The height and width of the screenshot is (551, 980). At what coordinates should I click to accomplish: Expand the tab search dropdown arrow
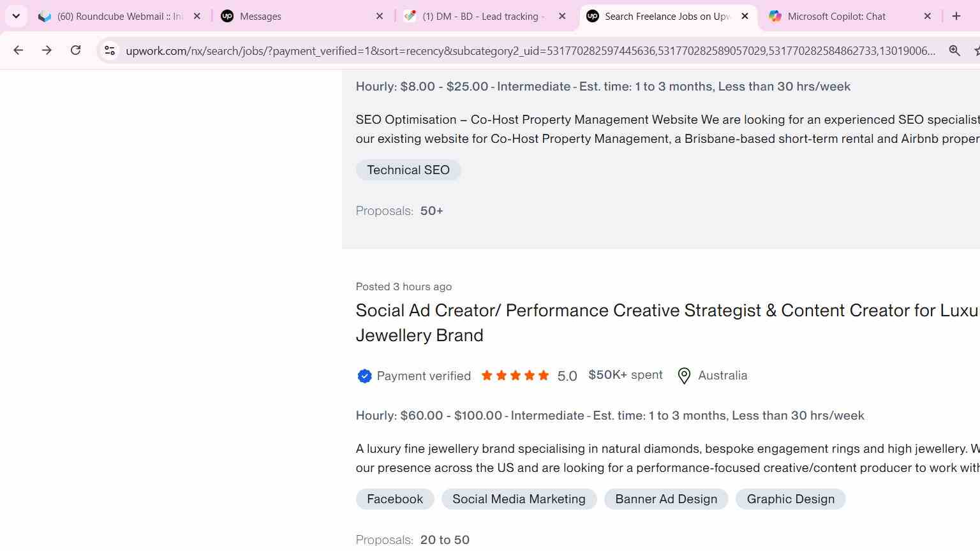tap(16, 16)
